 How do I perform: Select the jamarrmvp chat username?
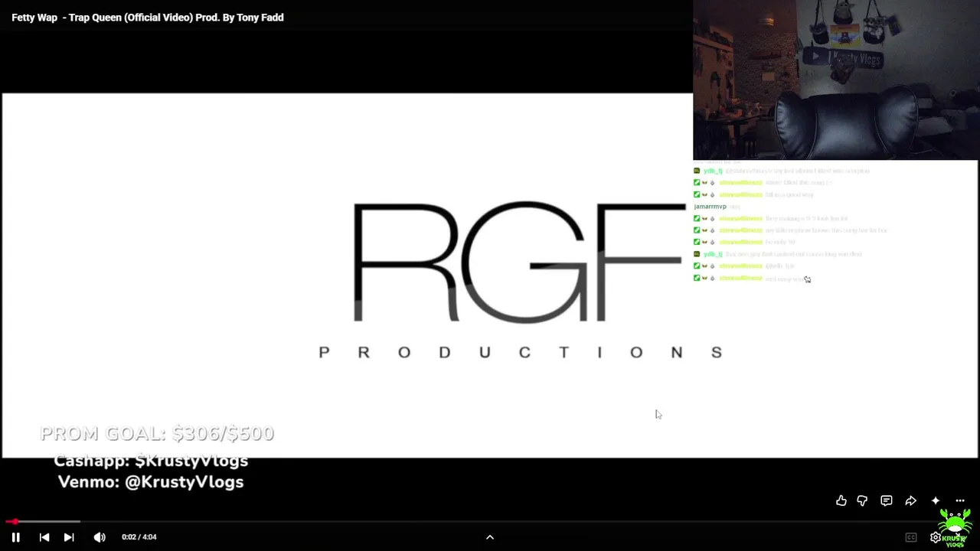pos(710,207)
